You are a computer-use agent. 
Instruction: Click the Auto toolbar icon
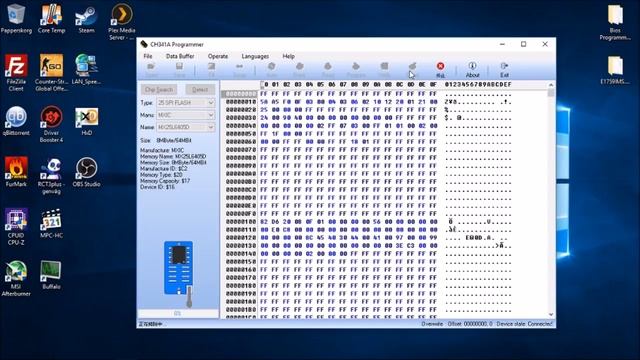click(x=272, y=69)
